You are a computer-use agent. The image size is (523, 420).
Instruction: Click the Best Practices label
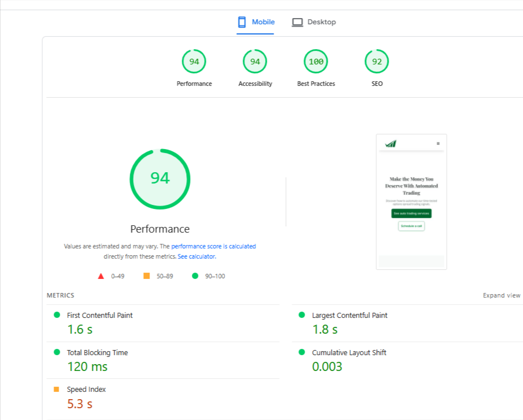point(316,84)
